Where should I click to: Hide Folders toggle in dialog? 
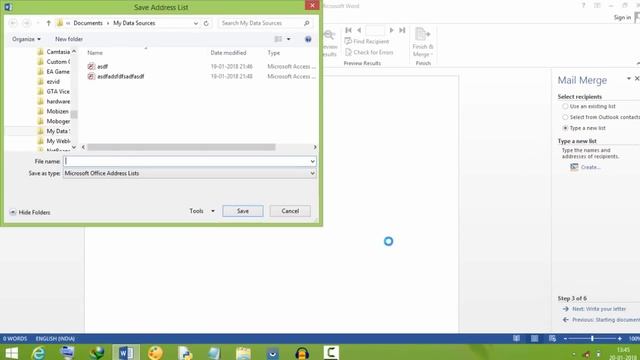pos(30,212)
